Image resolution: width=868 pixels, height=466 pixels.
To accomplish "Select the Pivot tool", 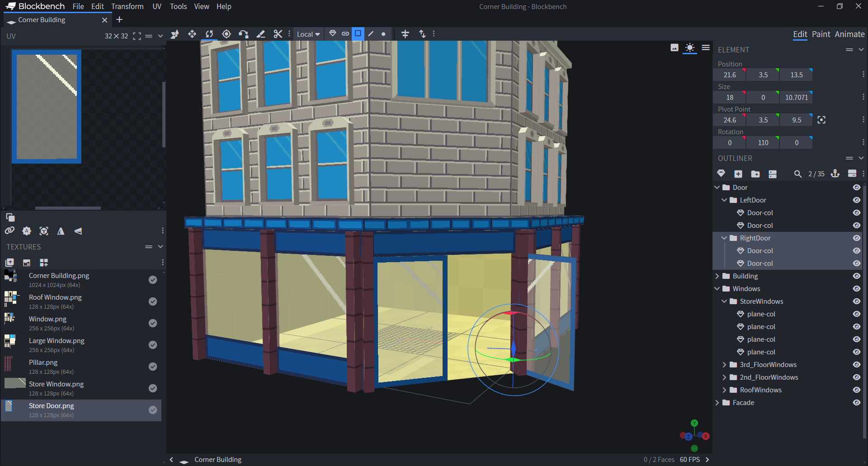I will [226, 34].
